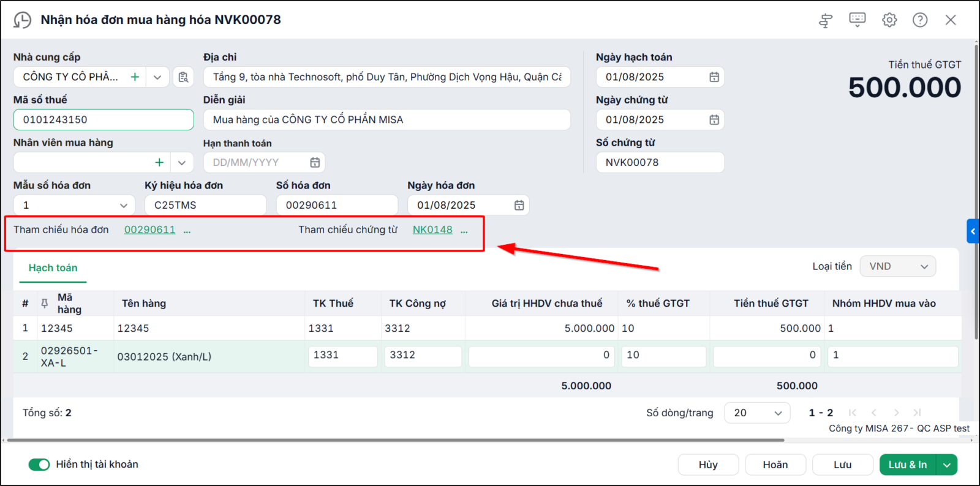The image size is (980, 486).
Task: Open document reference link NK0148
Action: click(432, 230)
